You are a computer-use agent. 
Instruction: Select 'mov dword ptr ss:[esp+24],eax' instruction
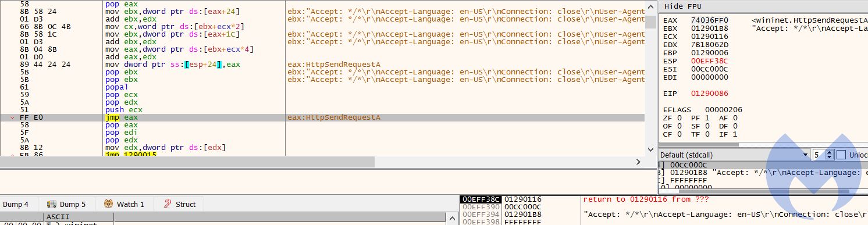click(x=173, y=65)
